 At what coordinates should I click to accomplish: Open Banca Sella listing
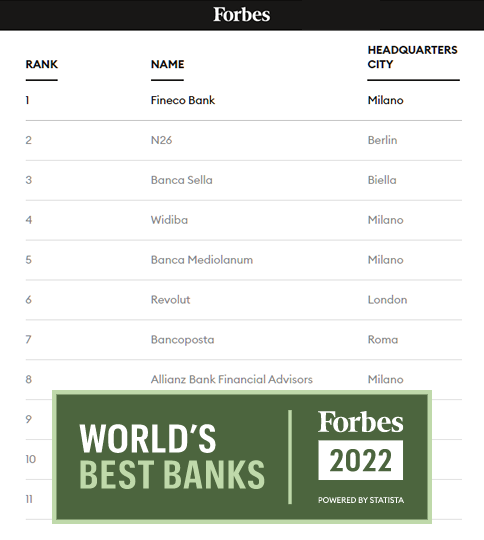point(182,180)
